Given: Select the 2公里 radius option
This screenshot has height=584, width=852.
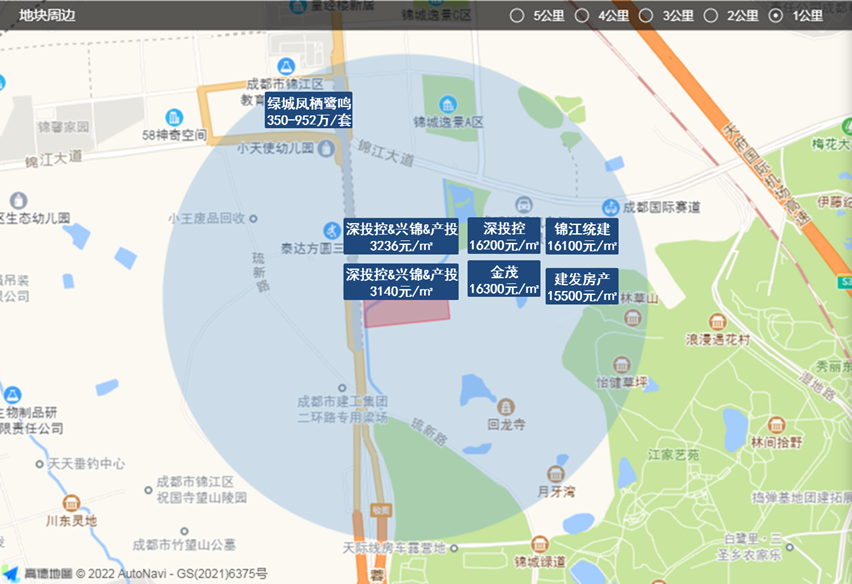Looking at the screenshot, I should click(x=711, y=16).
